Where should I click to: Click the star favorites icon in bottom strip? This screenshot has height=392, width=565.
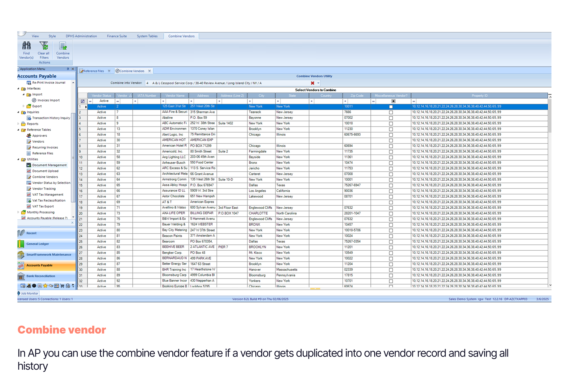coord(45,286)
